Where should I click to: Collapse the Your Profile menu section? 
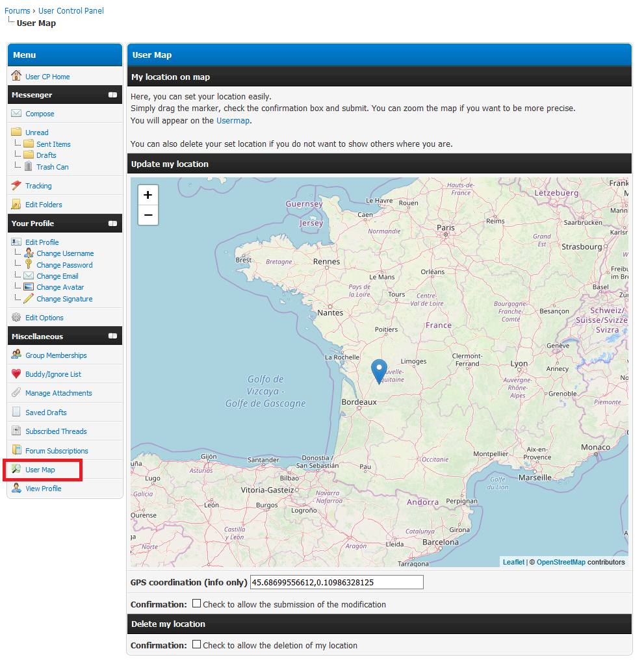pyautogui.click(x=112, y=223)
